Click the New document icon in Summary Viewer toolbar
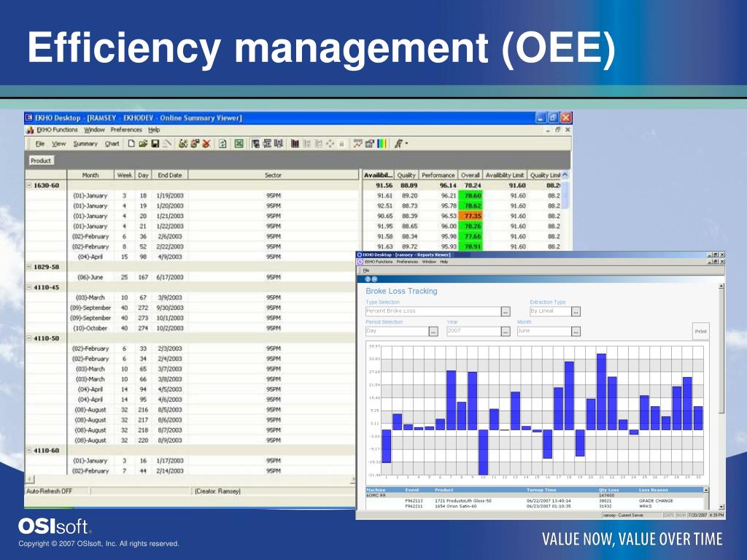Image resolution: width=747 pixels, height=560 pixels. click(131, 144)
